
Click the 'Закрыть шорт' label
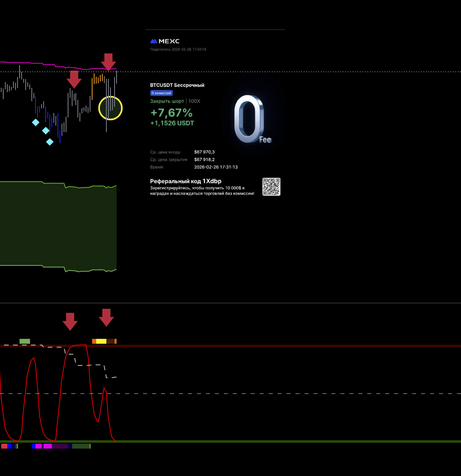pyautogui.click(x=167, y=101)
